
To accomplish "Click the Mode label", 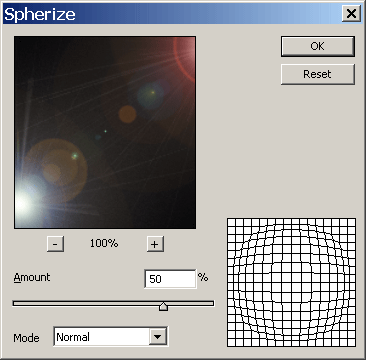I will click(x=26, y=338).
